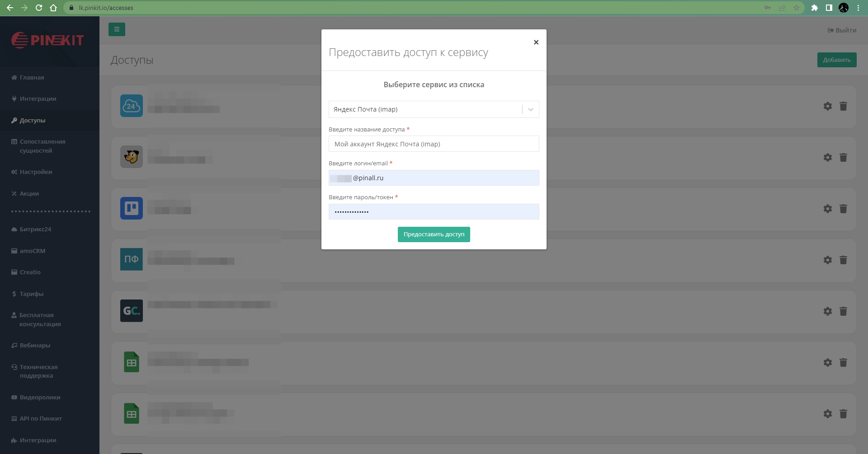Image resolution: width=868 pixels, height=454 pixels.
Task: Click the ПФ service icon
Action: [x=132, y=259]
